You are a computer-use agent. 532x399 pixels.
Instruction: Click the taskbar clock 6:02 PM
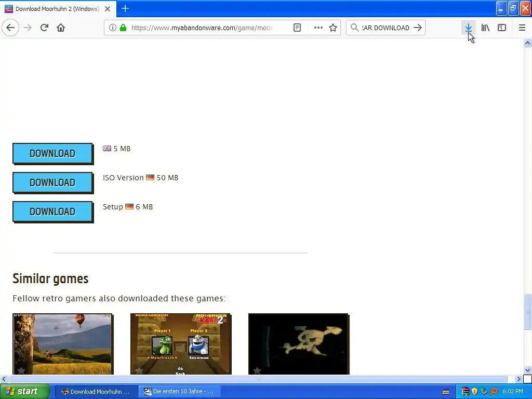coord(513,392)
